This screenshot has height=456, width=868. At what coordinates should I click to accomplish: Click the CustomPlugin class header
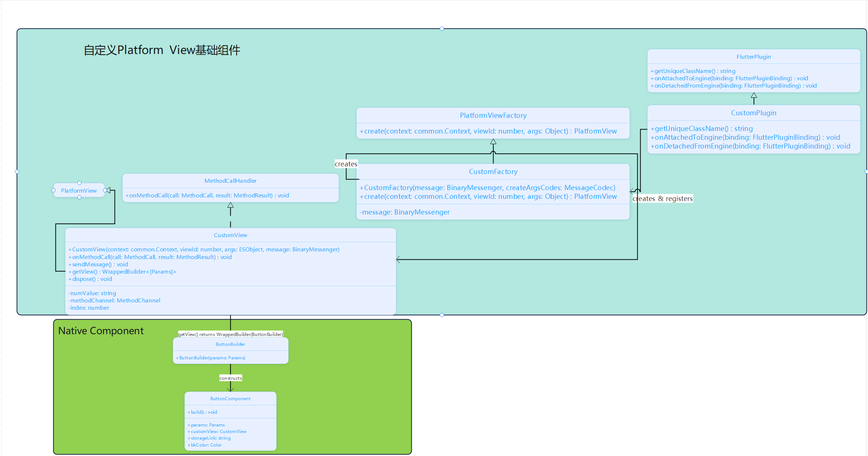753,113
